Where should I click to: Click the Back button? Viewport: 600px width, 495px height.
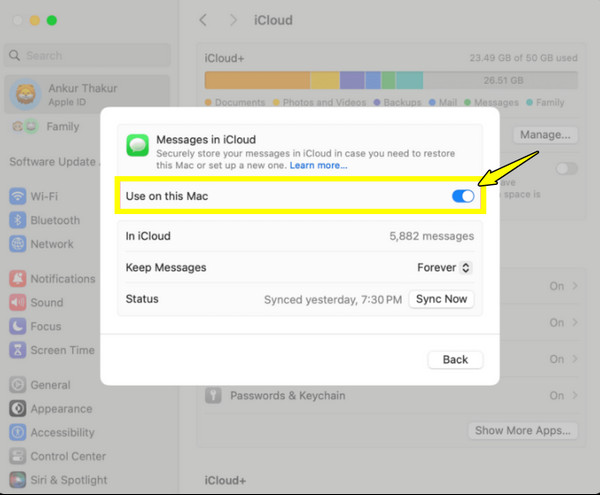pyautogui.click(x=455, y=360)
